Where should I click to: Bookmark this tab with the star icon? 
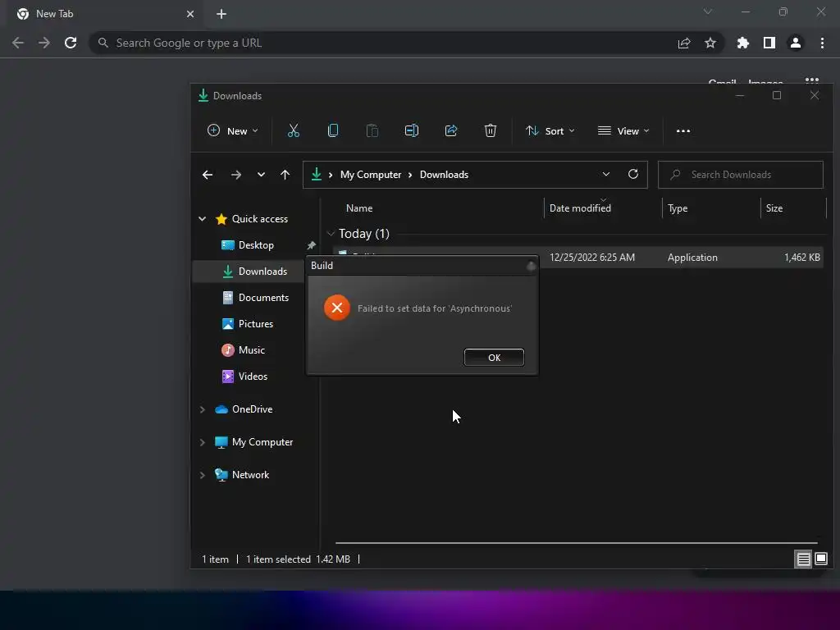[x=710, y=43]
